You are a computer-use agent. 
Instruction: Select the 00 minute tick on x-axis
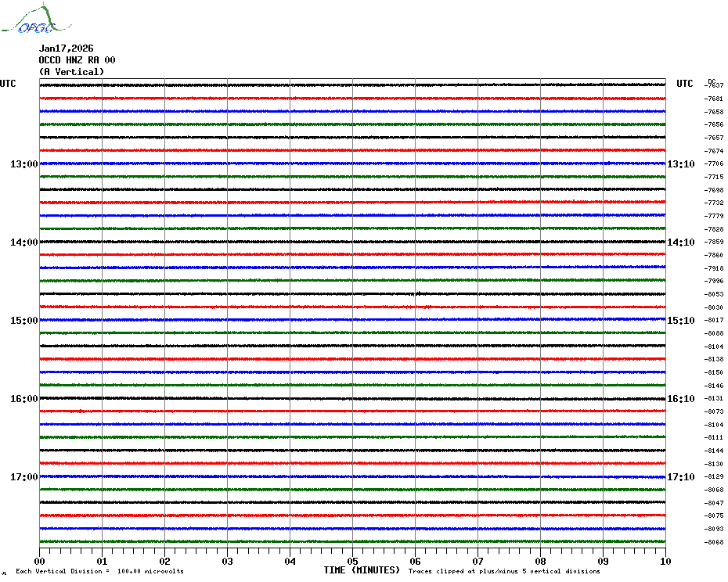pyautogui.click(x=40, y=561)
